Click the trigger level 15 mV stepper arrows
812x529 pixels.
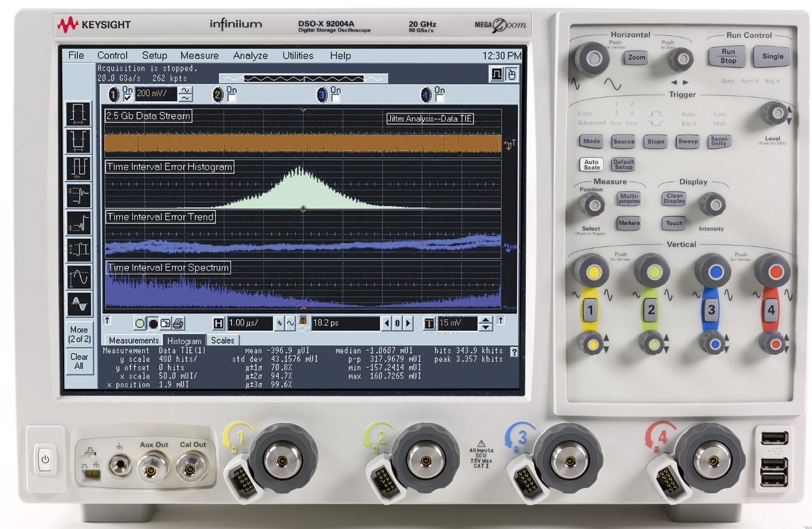(485, 323)
